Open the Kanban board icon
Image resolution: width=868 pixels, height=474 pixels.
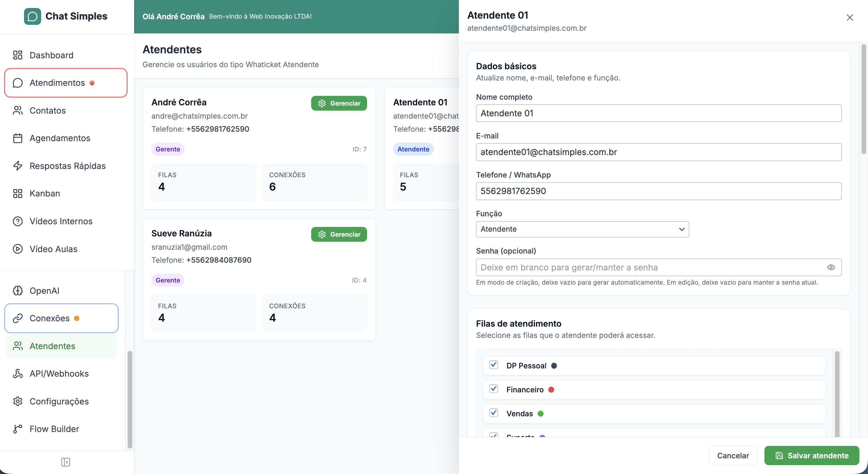point(18,194)
